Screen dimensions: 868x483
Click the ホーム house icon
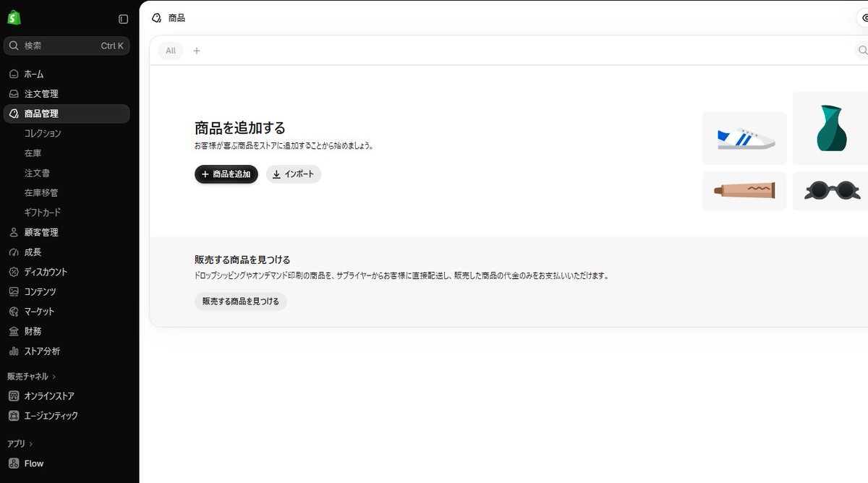[x=14, y=74]
